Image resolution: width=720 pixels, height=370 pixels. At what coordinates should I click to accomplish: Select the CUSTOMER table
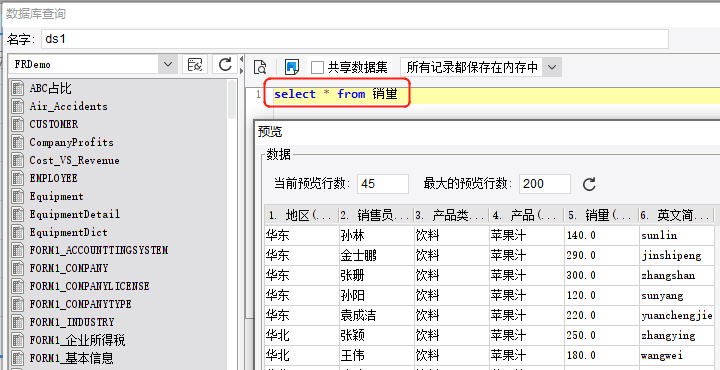point(54,124)
